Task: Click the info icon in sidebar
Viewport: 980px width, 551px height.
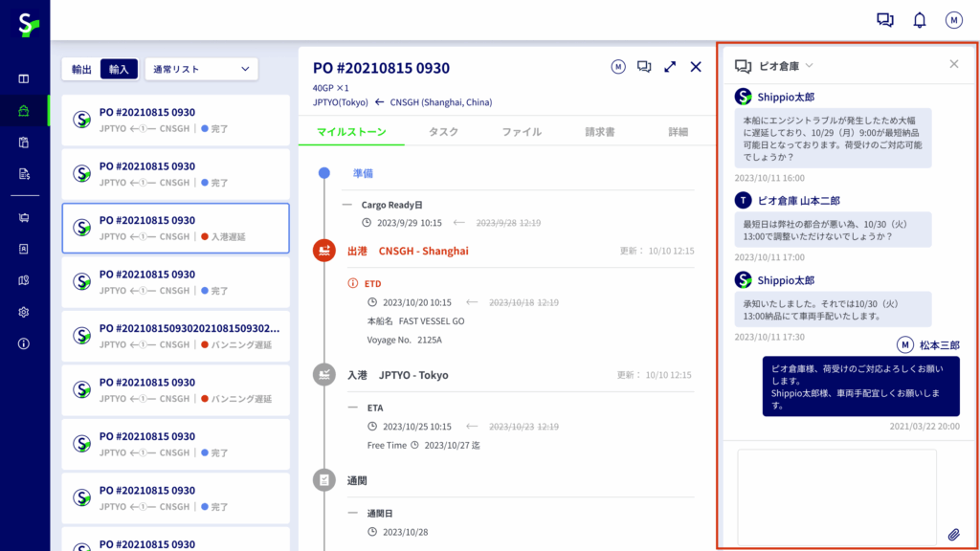Action: (x=24, y=343)
